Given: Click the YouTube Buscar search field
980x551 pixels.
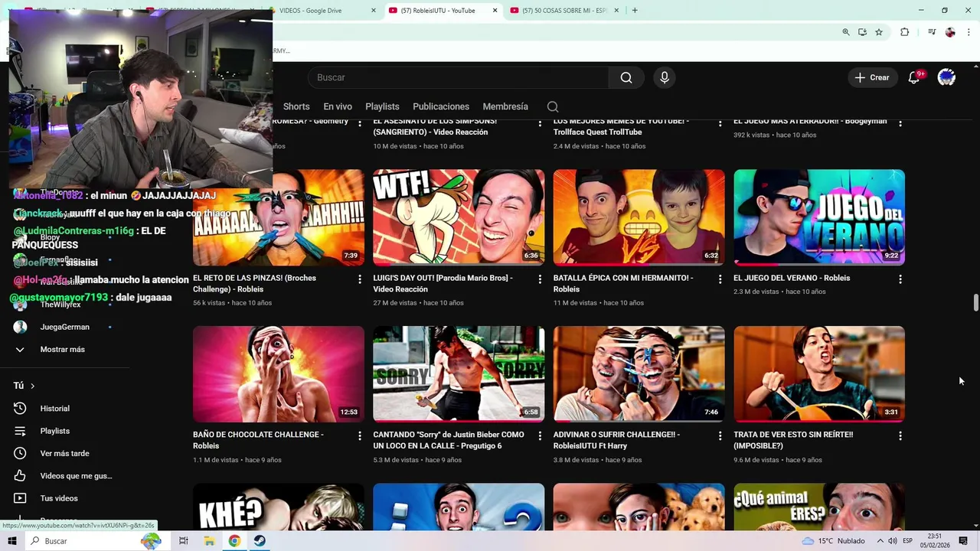Looking at the screenshot, I should [x=458, y=77].
